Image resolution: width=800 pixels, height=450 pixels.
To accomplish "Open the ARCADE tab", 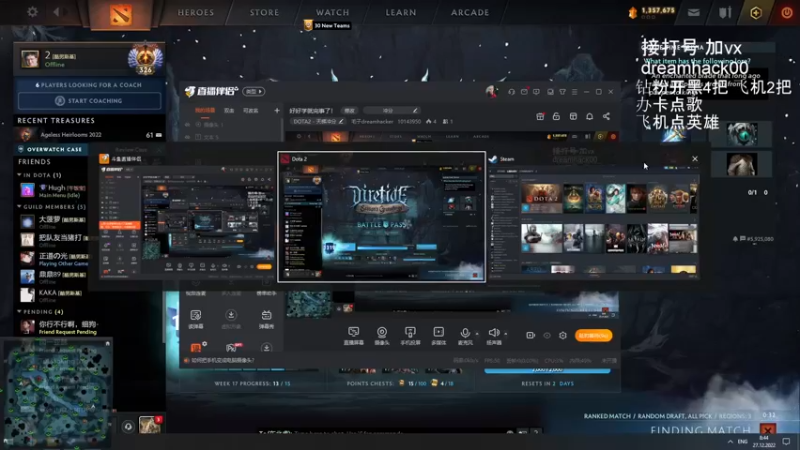I will 470,12.
